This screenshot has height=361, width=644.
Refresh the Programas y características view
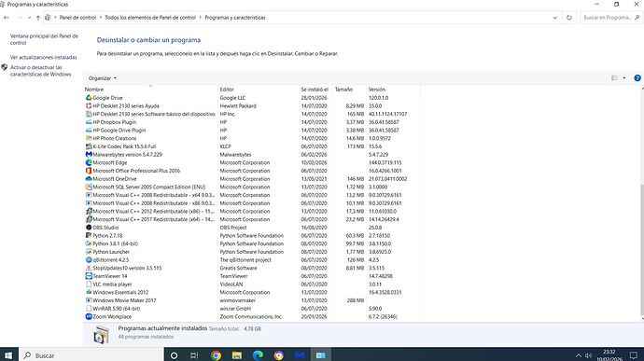[x=568, y=18]
